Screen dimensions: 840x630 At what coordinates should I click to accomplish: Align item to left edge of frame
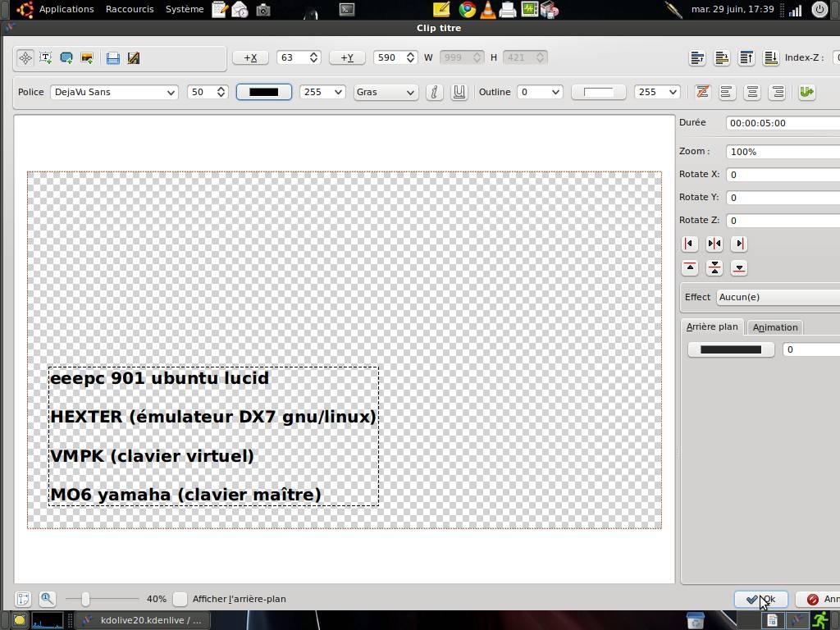[x=689, y=244]
